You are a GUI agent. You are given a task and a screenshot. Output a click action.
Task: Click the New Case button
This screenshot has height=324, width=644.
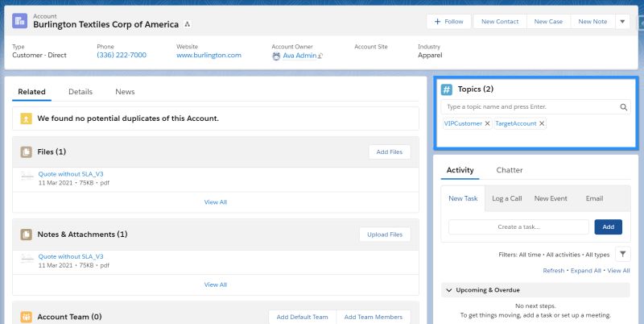[548, 22]
